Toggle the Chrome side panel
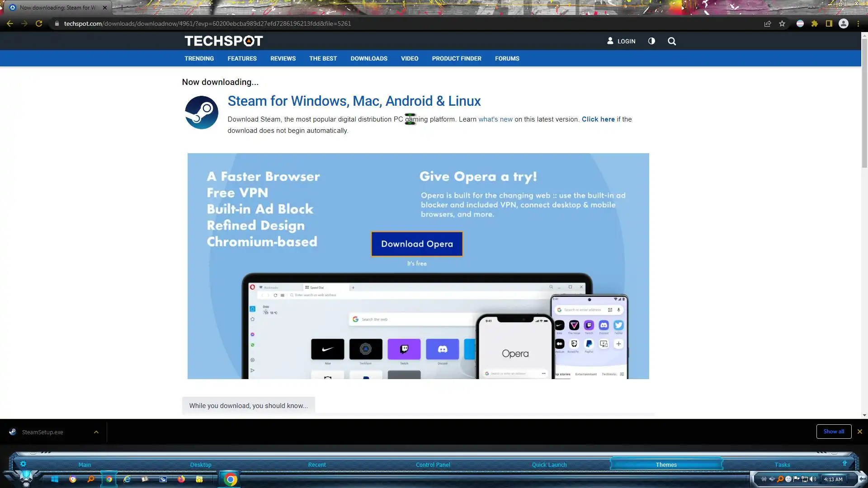The image size is (868, 488). pyautogui.click(x=829, y=23)
